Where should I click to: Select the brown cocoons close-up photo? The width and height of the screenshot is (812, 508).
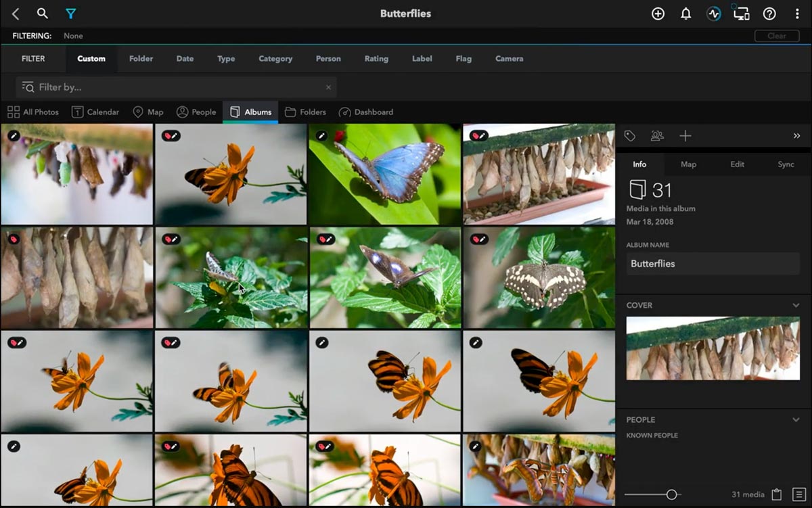pyautogui.click(x=76, y=277)
